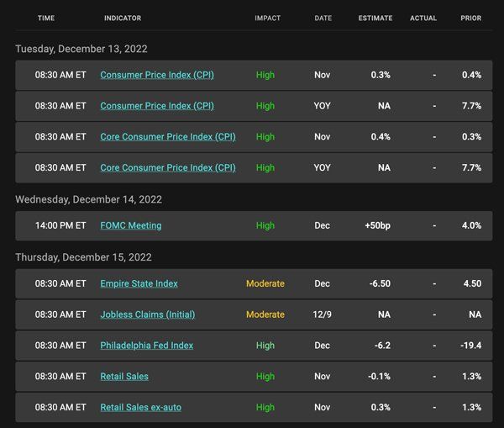
Task: Open the first Consumer Price Index (CPI) link
Action: point(157,75)
